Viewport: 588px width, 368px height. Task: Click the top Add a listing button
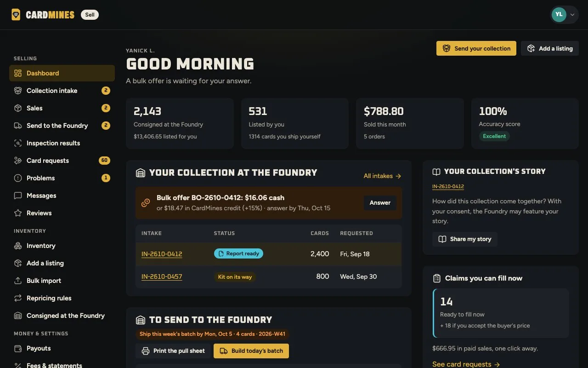[x=550, y=48]
